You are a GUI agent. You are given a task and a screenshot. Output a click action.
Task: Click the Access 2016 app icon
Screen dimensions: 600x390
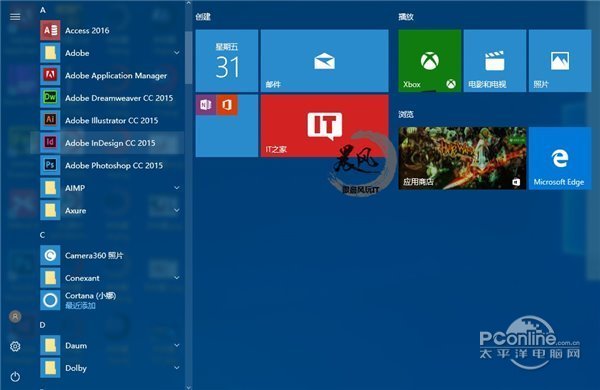click(50, 30)
